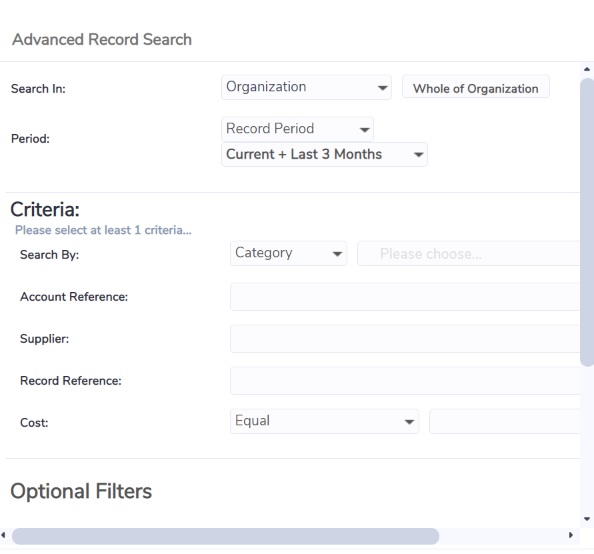Click the Whole of Organization button
Image resolution: width=594 pixels, height=554 pixels.
[475, 87]
